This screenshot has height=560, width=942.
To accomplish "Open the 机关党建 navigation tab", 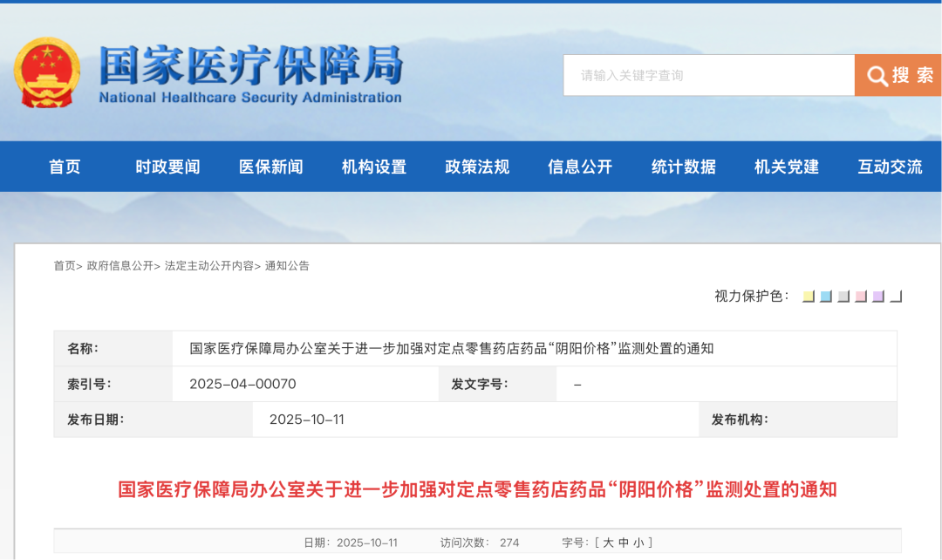I will [x=787, y=167].
